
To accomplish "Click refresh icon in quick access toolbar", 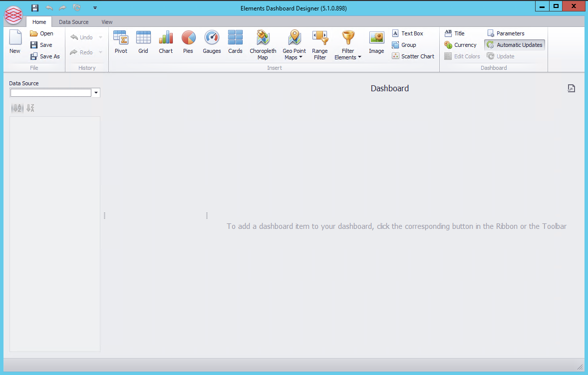I will (77, 8).
